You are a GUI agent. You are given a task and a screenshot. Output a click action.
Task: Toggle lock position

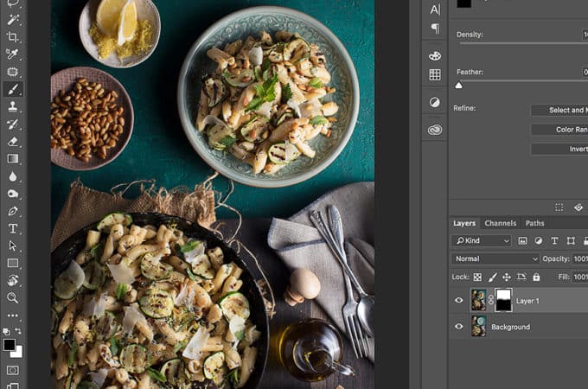(x=507, y=277)
